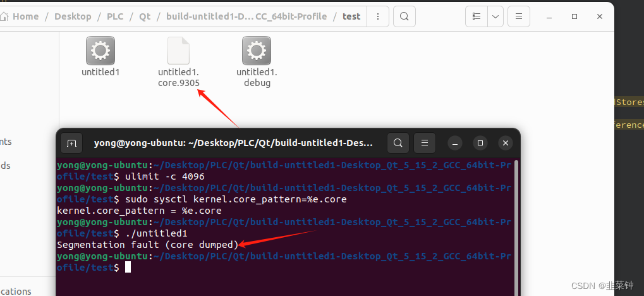The width and height of the screenshot is (644, 296).
Task: Click the 'ulimit -c 4096' command text
Action: coord(165,176)
